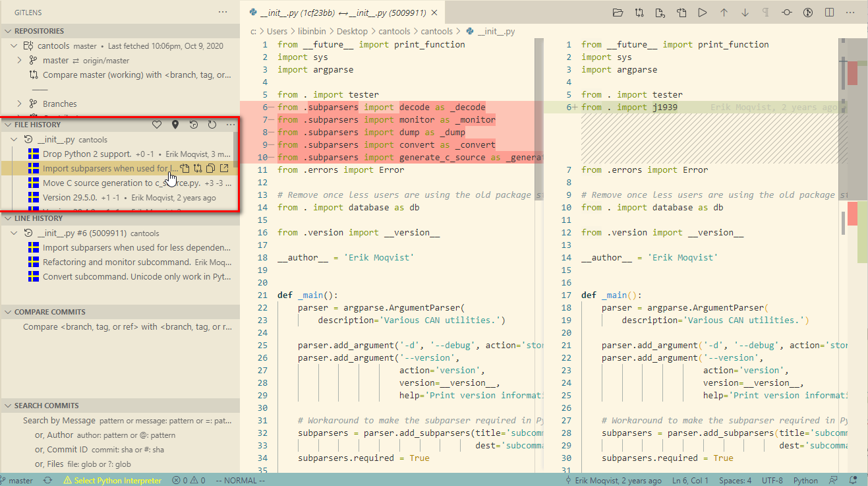Collapse the Search Commits section

point(7,406)
